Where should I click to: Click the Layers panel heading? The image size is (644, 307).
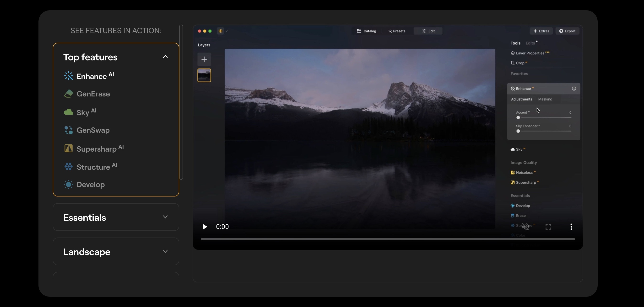click(204, 45)
